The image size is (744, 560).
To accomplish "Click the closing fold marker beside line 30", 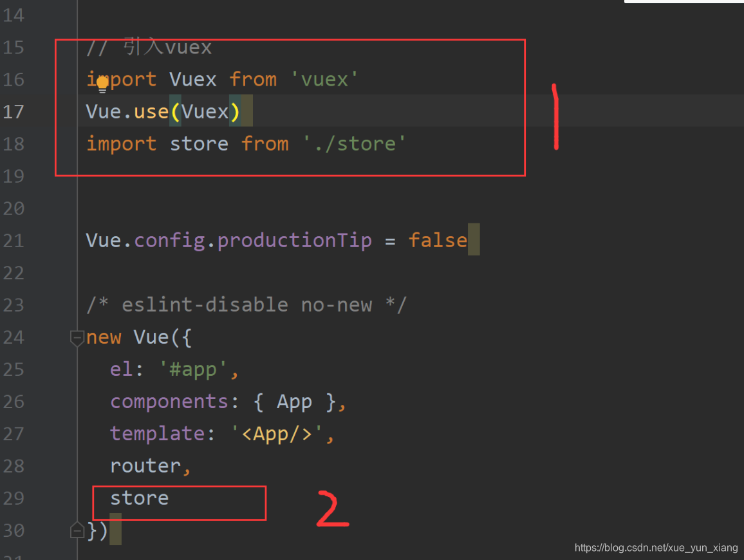I will [x=77, y=530].
